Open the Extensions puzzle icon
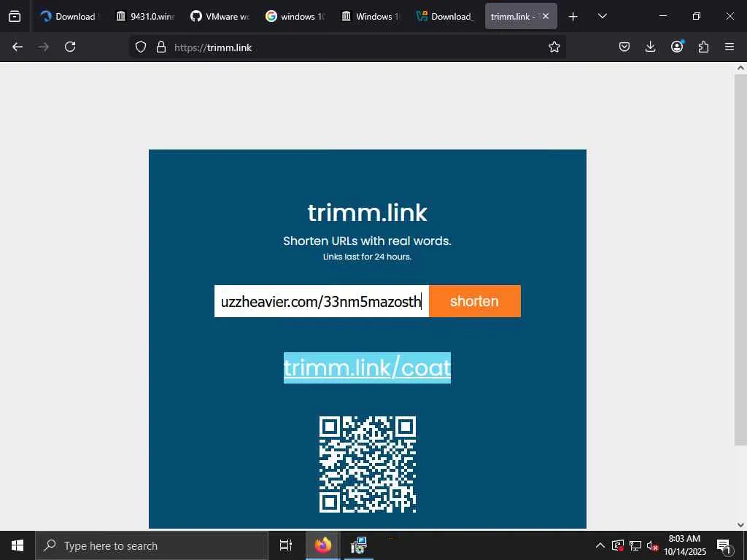Image resolution: width=747 pixels, height=560 pixels. coord(703,47)
